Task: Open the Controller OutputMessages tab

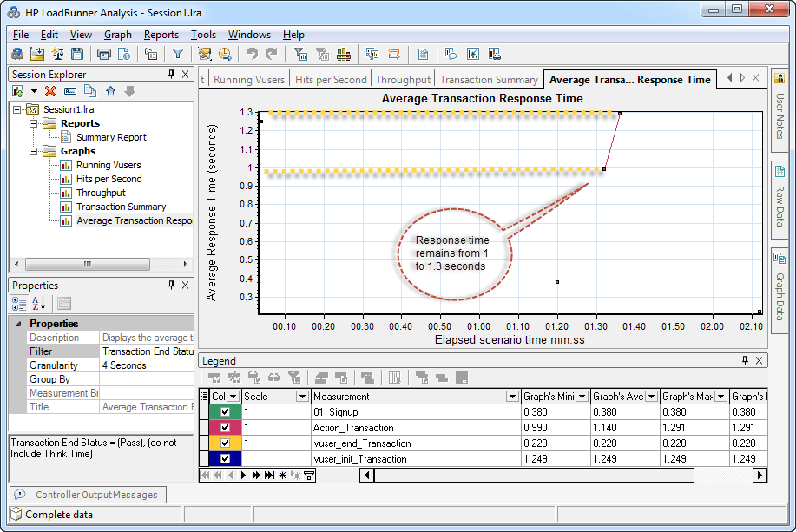Action: 95,495
